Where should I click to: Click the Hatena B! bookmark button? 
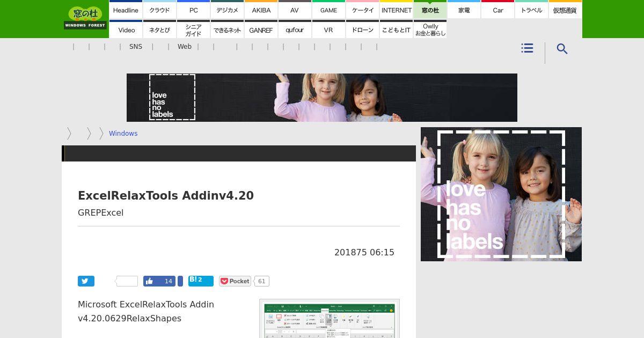(201, 281)
